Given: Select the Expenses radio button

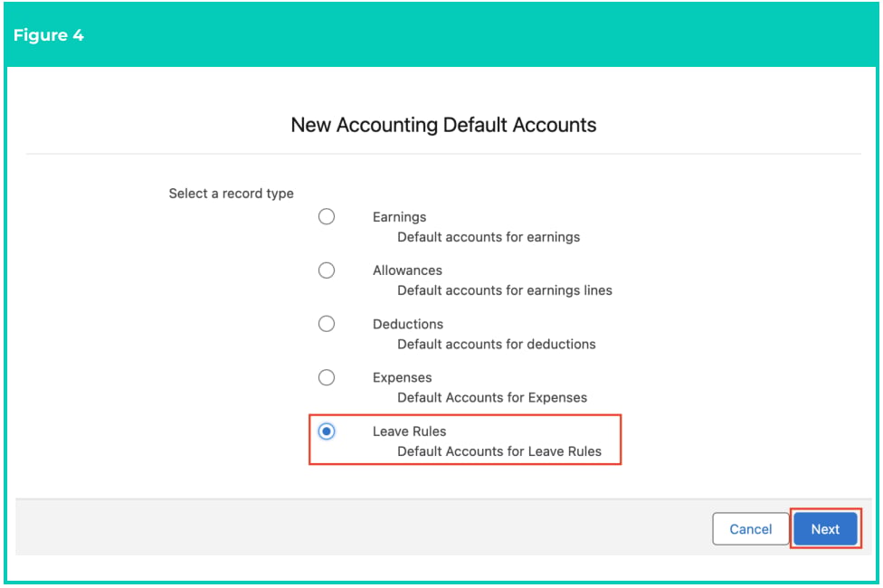Looking at the screenshot, I should tap(327, 377).
